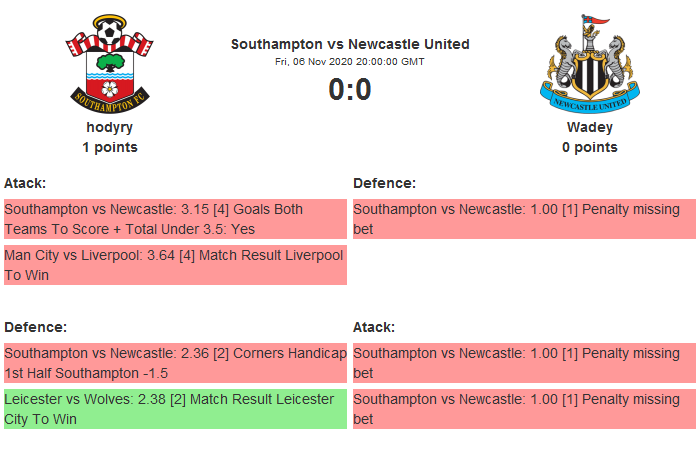This screenshot has width=700, height=460.
Task: Click Wadey's Defence section heading
Action: click(384, 183)
